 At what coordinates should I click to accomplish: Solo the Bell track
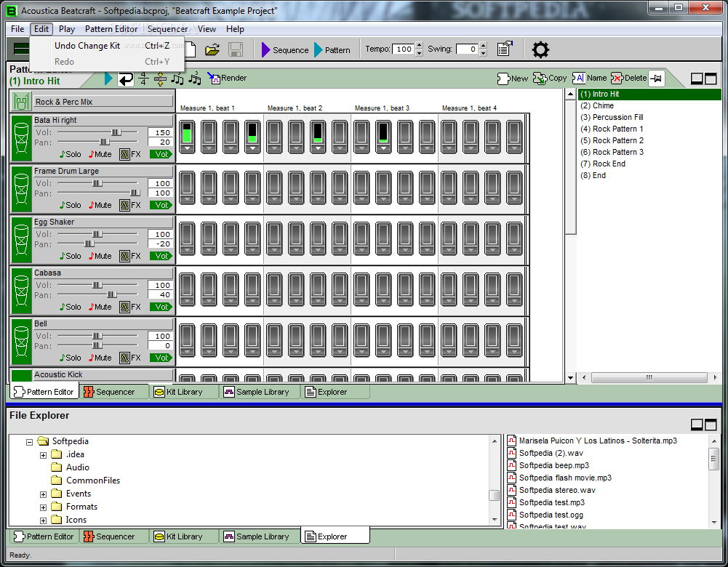70,358
